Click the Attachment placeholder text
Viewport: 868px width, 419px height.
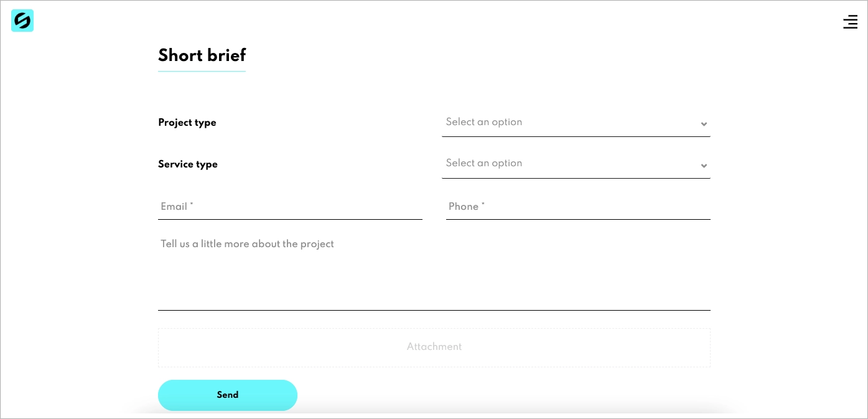pyautogui.click(x=434, y=347)
